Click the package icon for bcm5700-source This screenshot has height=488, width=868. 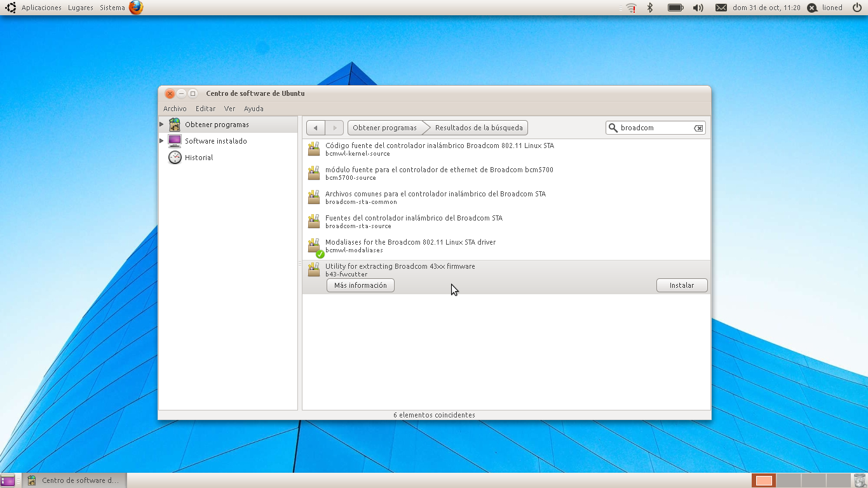point(314,173)
